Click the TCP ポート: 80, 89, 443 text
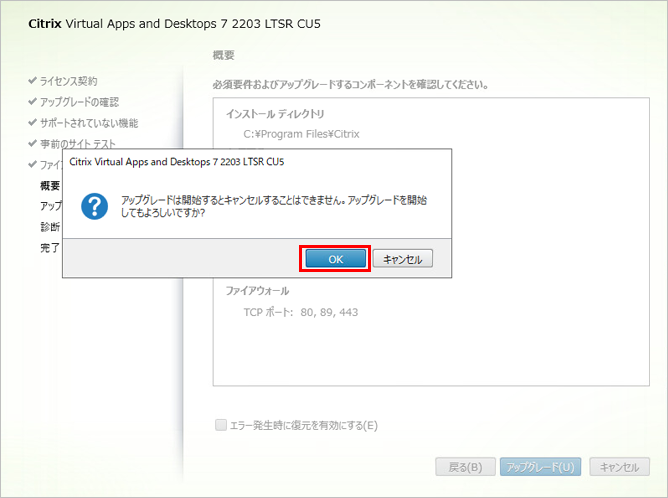This screenshot has height=498, width=668. pyautogui.click(x=301, y=312)
